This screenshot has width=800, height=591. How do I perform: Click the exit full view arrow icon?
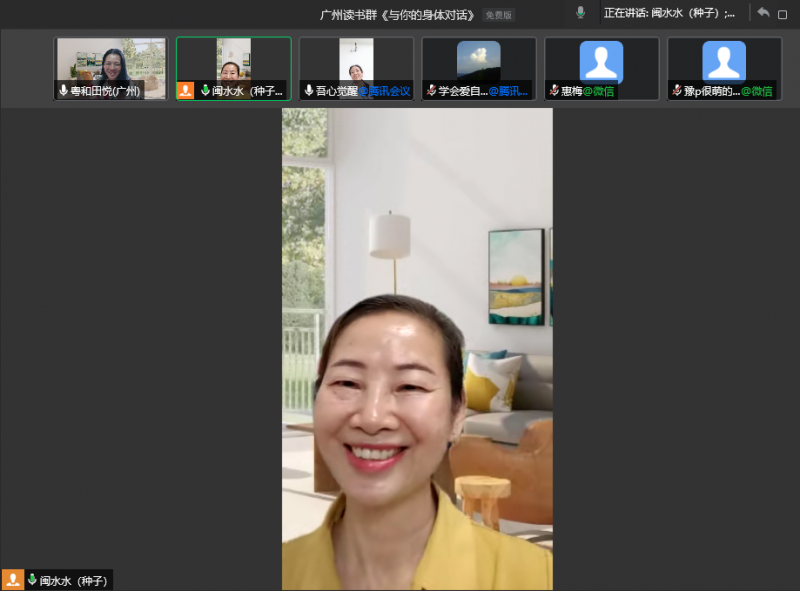[763, 13]
